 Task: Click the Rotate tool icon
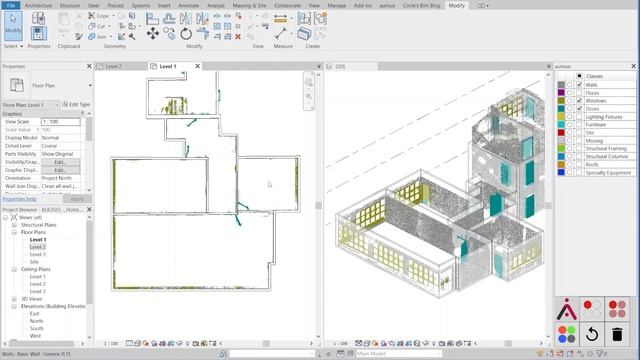(x=186, y=33)
